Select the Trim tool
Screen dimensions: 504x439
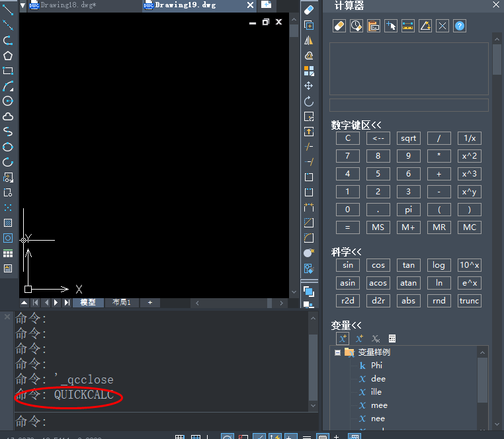tap(309, 147)
